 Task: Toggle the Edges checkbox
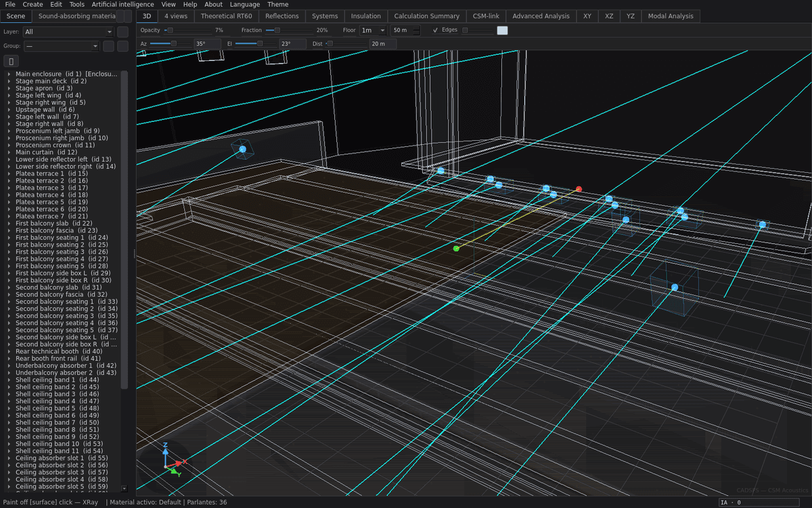pos(435,30)
